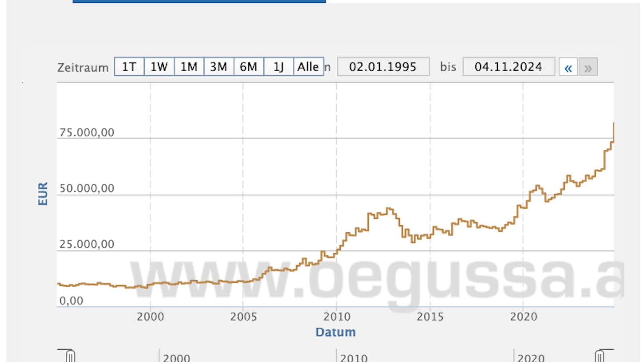Click the 2015 x-axis label
The image size is (644, 362).
pos(430,317)
